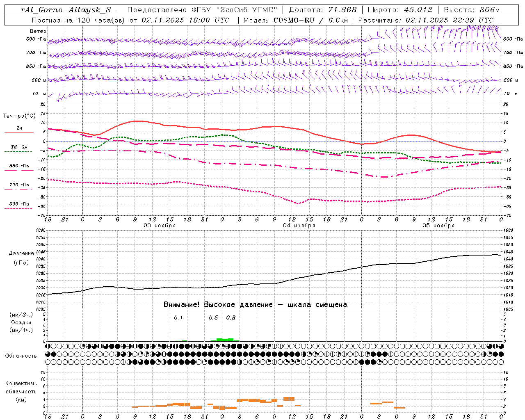Click the (мм/1ч.) precipitation unit label
525x420 pixels.
[x=21, y=330]
